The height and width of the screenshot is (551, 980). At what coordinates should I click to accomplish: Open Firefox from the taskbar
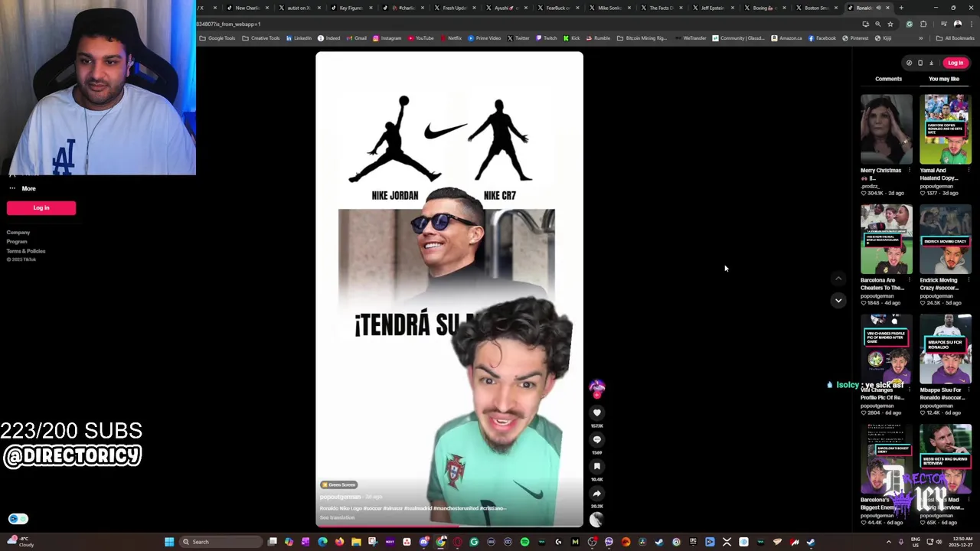click(339, 542)
